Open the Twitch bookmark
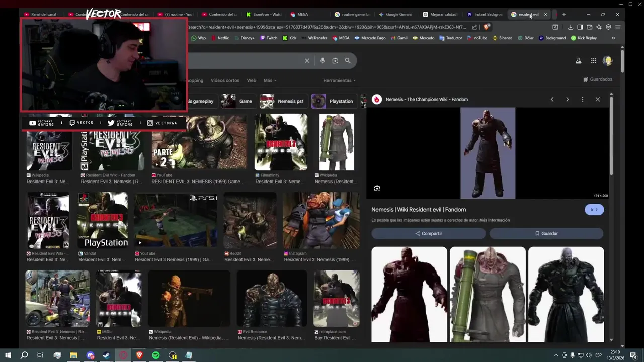Screen dimensions: 644x362 click(x=269, y=38)
